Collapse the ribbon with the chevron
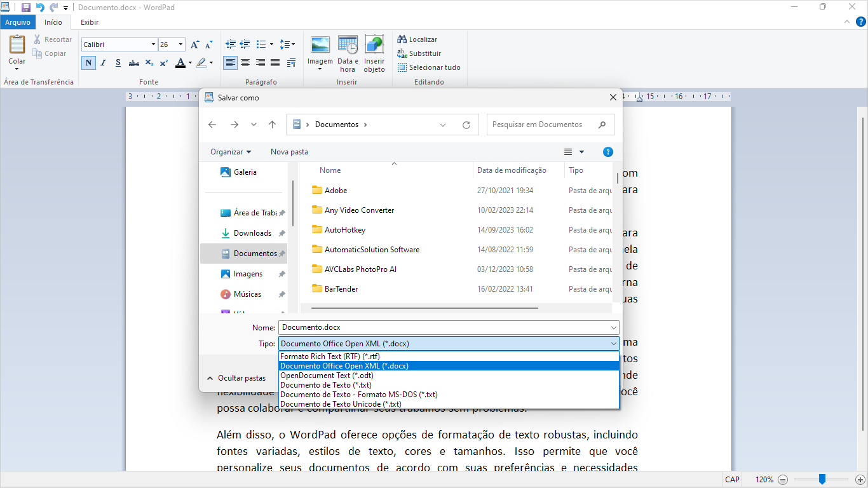The image size is (868, 488). [x=846, y=22]
